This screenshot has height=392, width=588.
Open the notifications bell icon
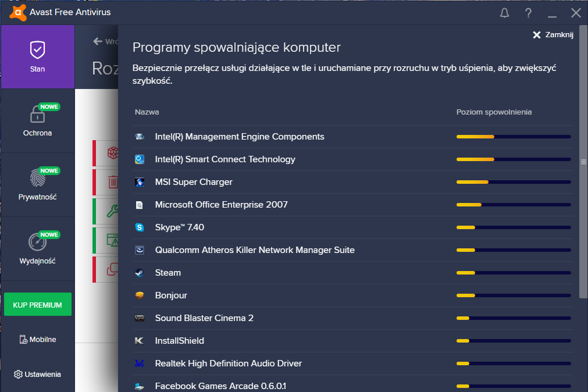[x=504, y=13]
